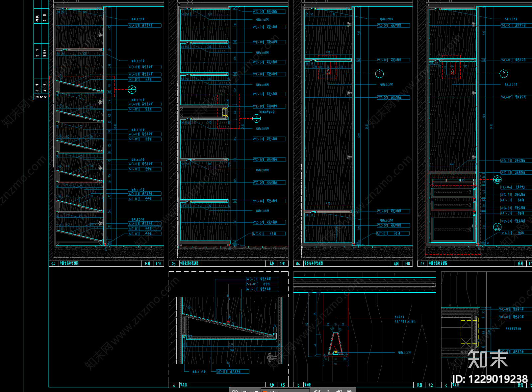Screen dimensions: 532x392
Task: Select the "1:10" scale value of drawing 06
Action: [x=407, y=263]
